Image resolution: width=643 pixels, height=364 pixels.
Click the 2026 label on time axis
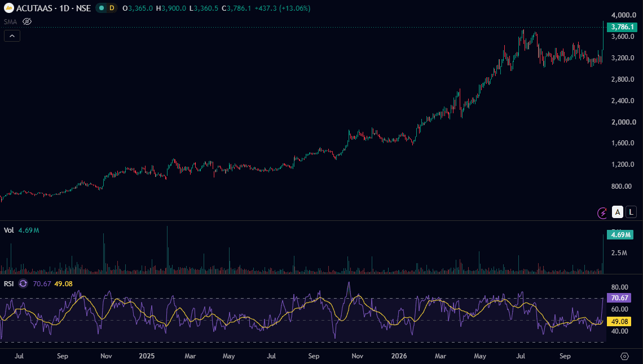399,356
